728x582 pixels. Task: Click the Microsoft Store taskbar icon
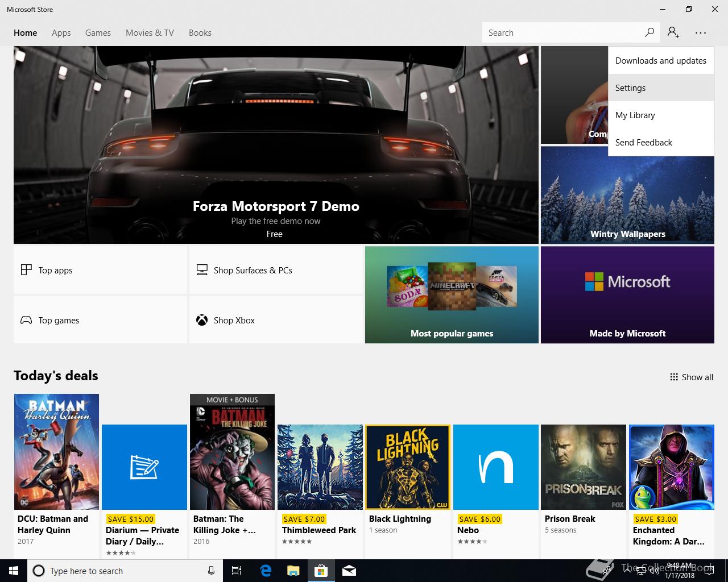tap(321, 571)
